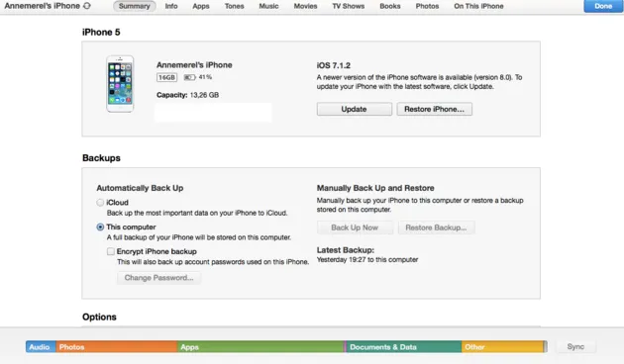
Task: Switch to the Movies tab
Action: pyautogui.click(x=305, y=6)
